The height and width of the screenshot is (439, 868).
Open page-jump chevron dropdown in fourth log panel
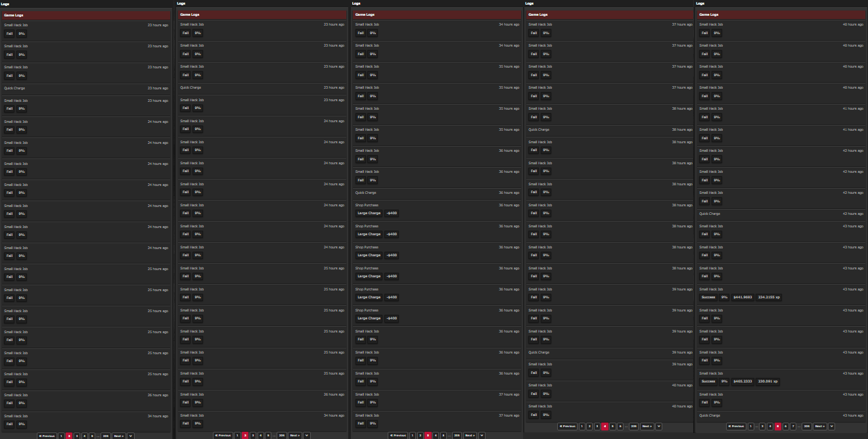coord(658,427)
